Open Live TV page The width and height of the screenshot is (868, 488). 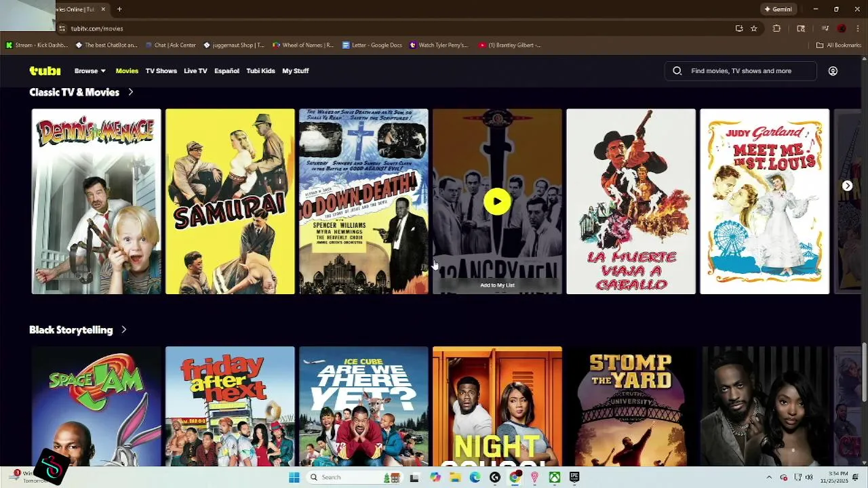pos(195,70)
